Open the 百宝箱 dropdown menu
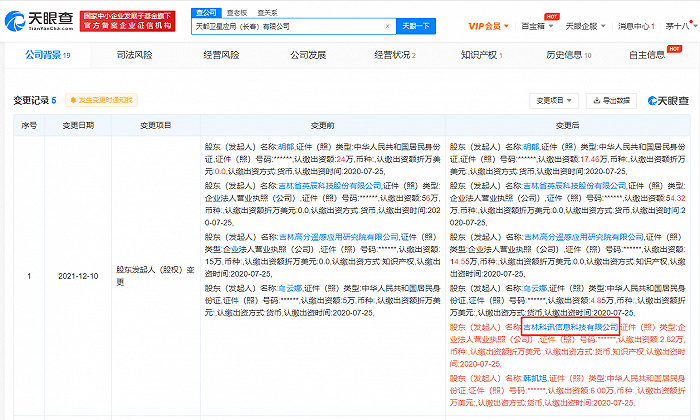This screenshot has width=700, height=420. (537, 26)
